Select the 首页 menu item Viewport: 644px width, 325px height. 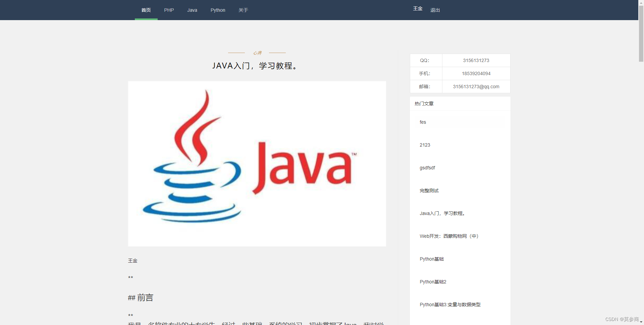pyautogui.click(x=146, y=10)
